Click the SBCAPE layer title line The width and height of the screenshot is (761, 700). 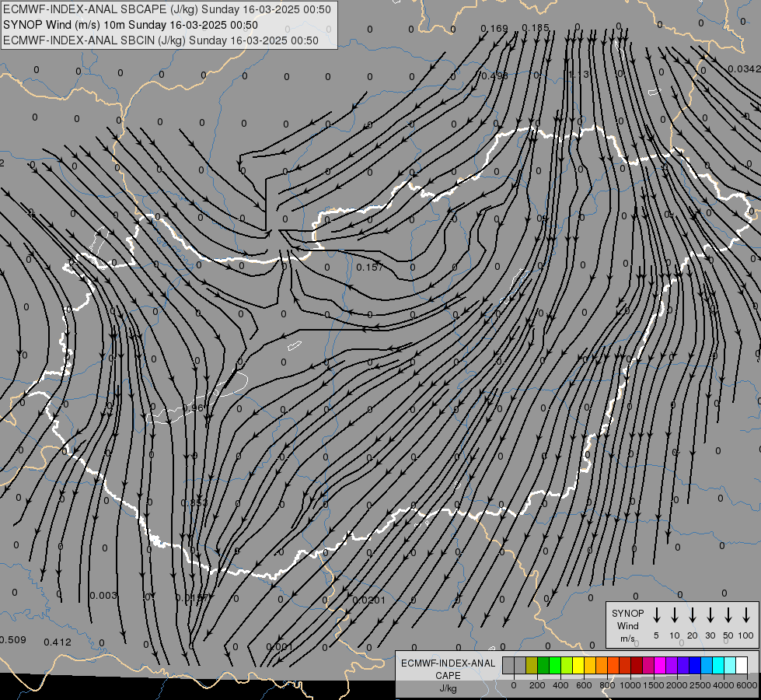coord(167,9)
